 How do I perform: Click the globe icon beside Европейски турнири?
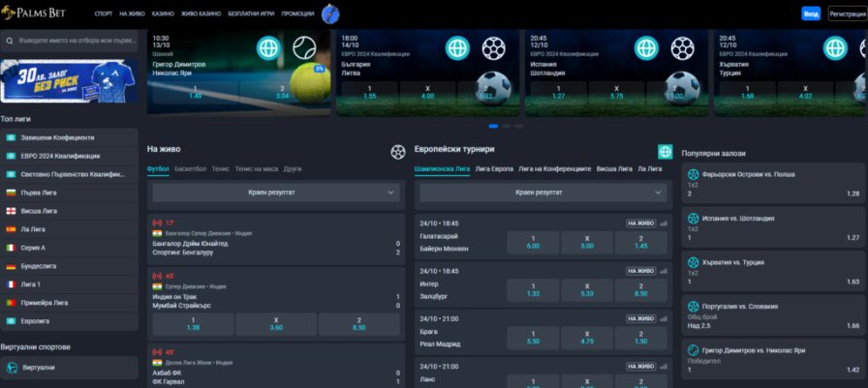(665, 151)
